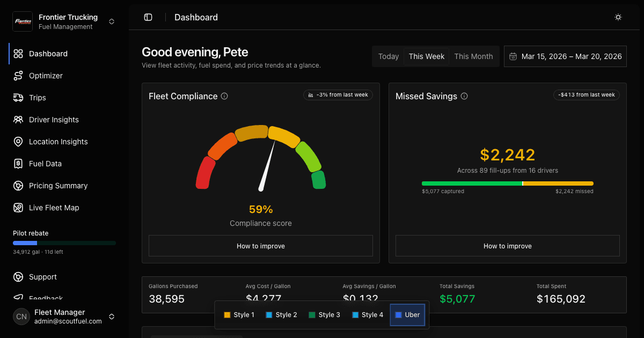Image resolution: width=644 pixels, height=338 pixels.
Task: Click the Live Fleet Map icon
Action: tap(18, 208)
